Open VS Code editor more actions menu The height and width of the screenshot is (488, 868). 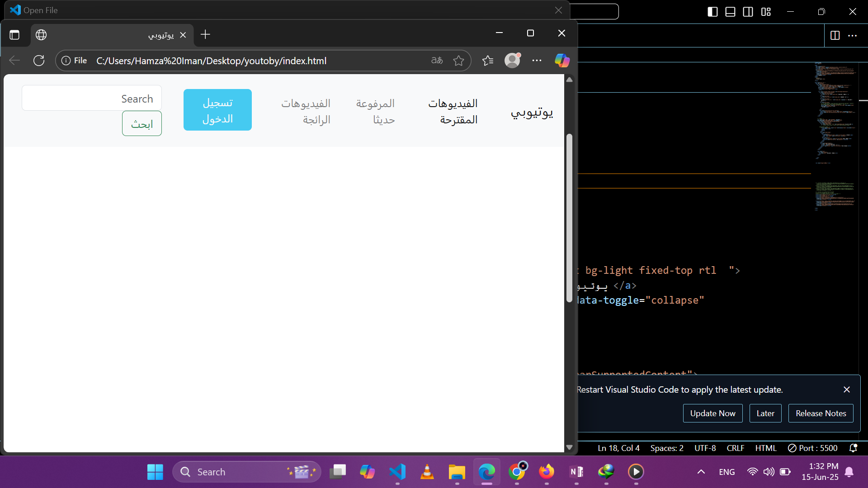pyautogui.click(x=852, y=35)
